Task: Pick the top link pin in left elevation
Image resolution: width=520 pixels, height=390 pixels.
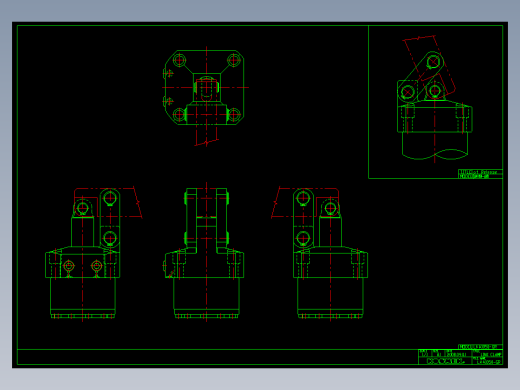Action: pyautogui.click(x=110, y=198)
